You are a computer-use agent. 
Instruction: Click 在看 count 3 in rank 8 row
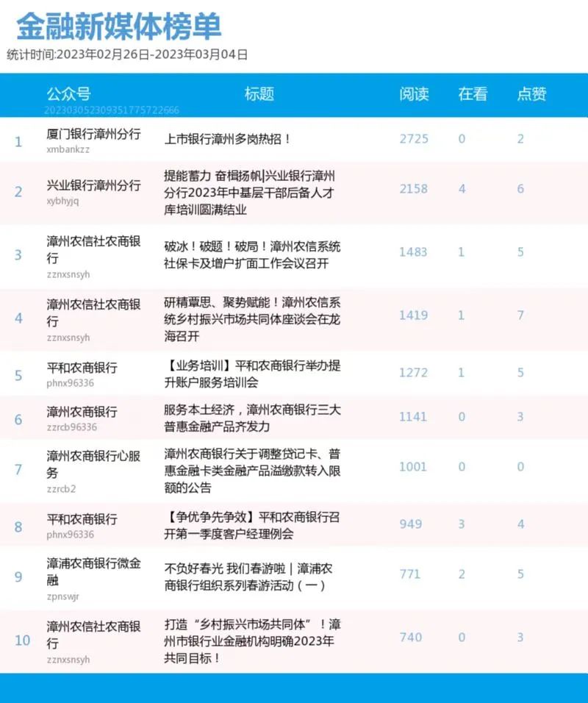click(x=462, y=524)
